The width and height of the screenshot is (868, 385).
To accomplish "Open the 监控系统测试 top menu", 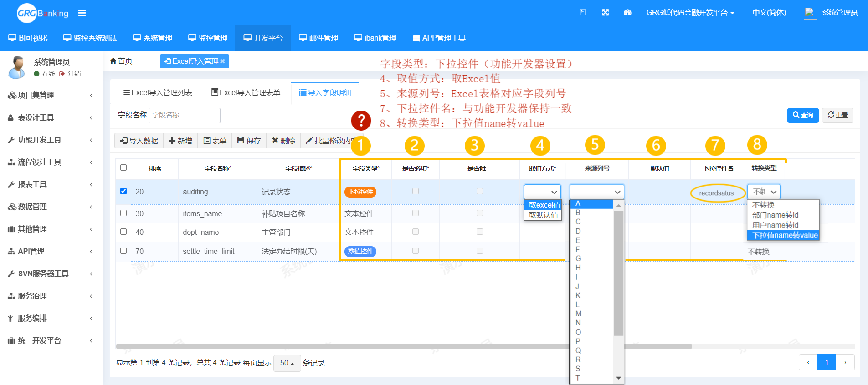I will point(90,38).
